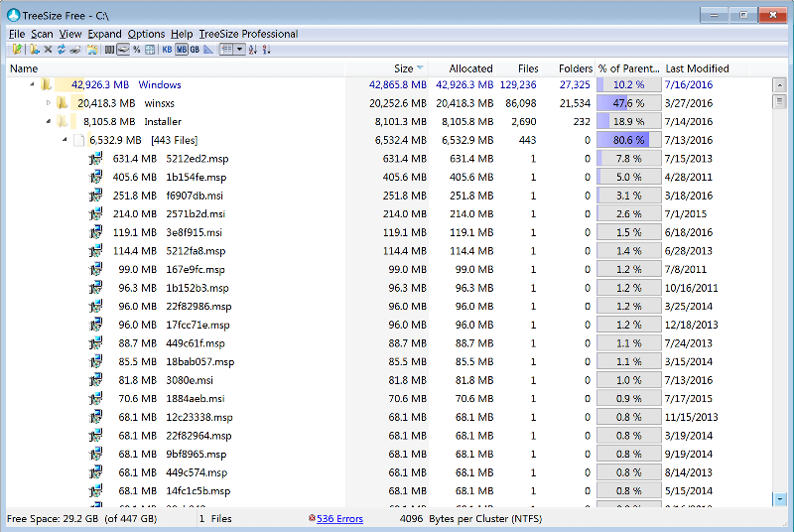Screen dimensions: 794x532
Task: Click the select directory to scan icon
Action: coord(17,49)
